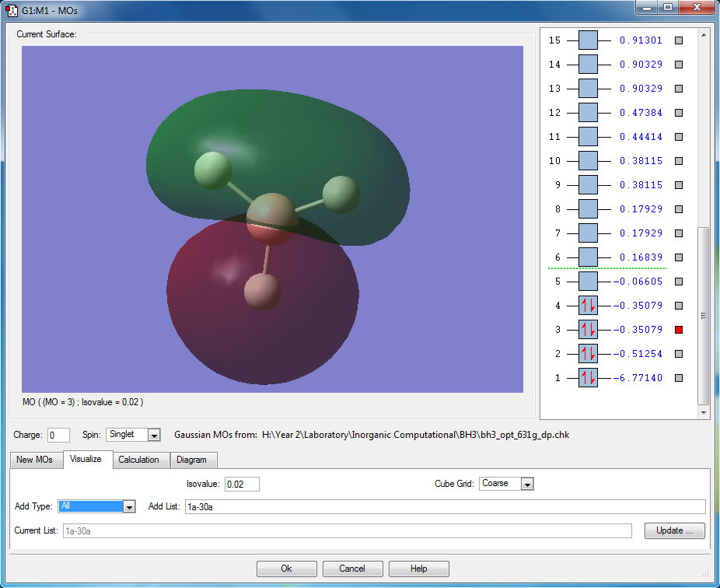This screenshot has width=720, height=588.
Task: Select the empty LUMO orbital box 5
Action: click(x=588, y=282)
